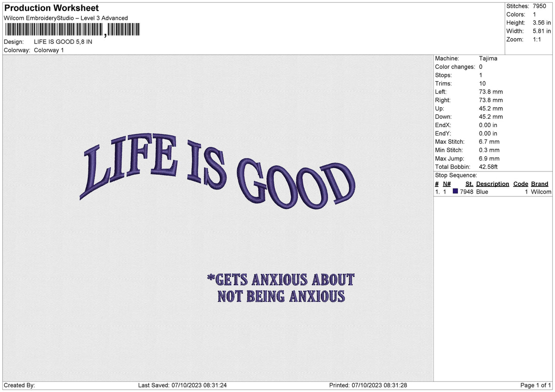This screenshot has height=392, width=555.
Task: Select the Total Bobbin value 42.58ft
Action: tap(488, 167)
